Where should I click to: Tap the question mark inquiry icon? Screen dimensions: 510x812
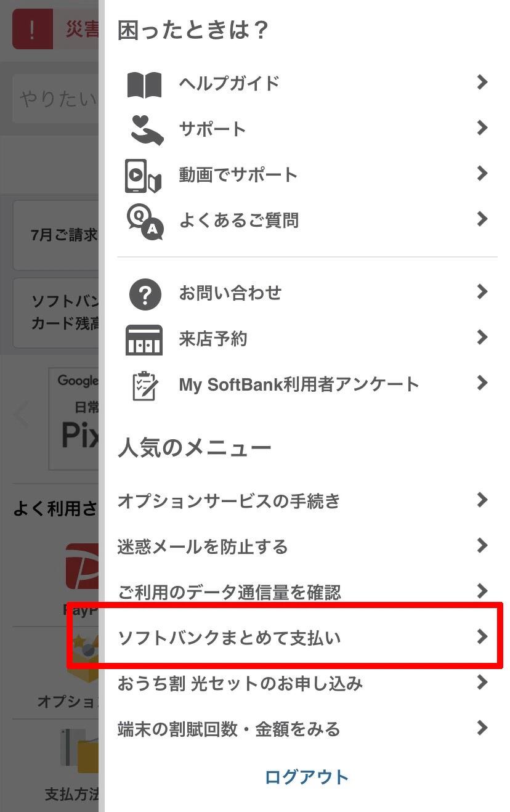145,293
